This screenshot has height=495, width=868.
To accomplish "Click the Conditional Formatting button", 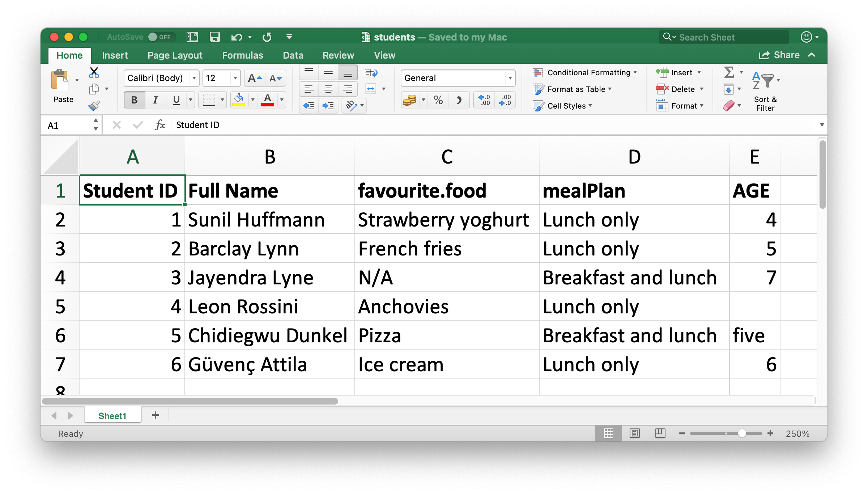I will point(587,73).
